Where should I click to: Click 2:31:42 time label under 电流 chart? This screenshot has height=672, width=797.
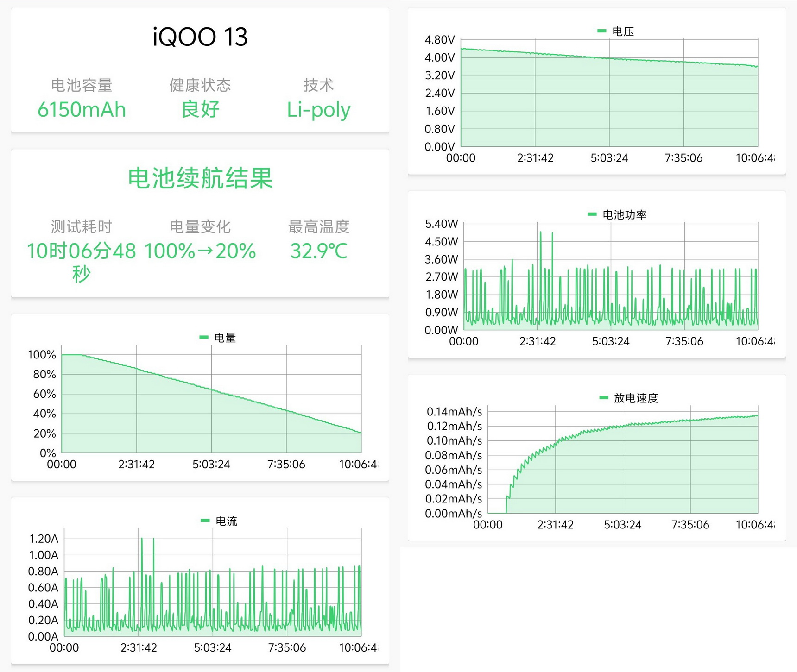(x=139, y=647)
